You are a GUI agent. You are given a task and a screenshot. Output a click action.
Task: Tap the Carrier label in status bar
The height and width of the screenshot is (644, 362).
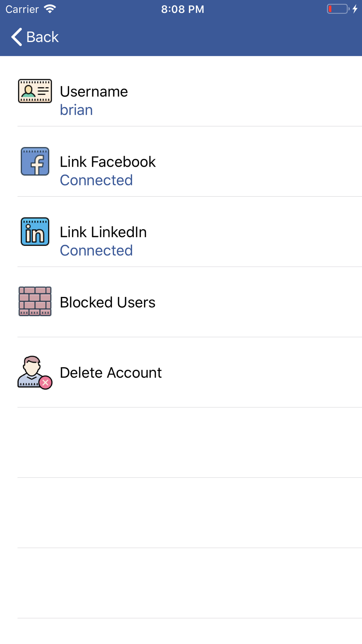point(22,9)
